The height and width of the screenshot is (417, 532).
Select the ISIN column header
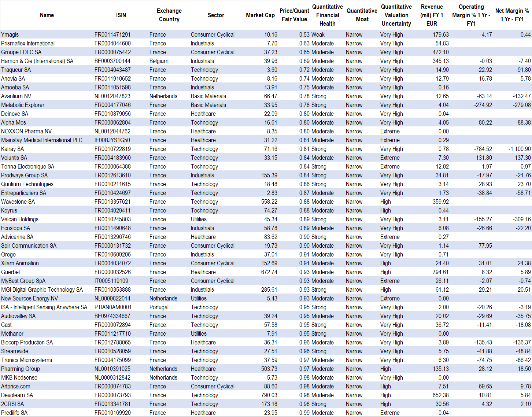coord(121,15)
